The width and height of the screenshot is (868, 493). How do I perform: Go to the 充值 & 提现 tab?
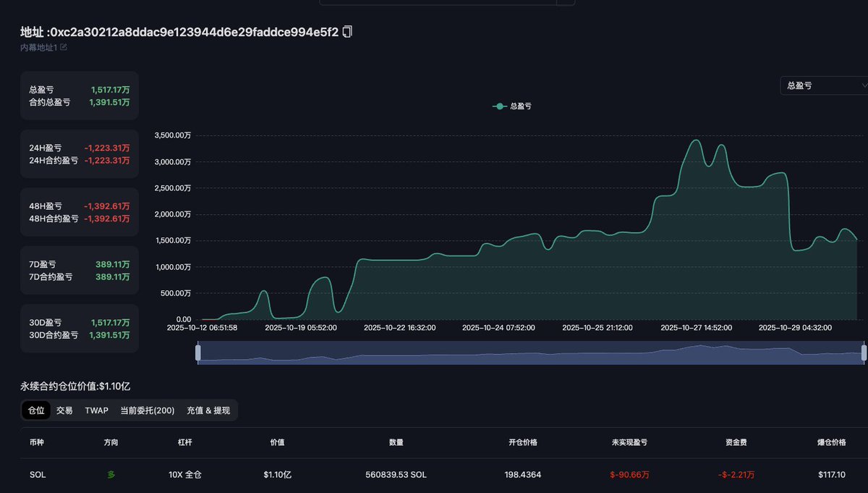coord(208,410)
